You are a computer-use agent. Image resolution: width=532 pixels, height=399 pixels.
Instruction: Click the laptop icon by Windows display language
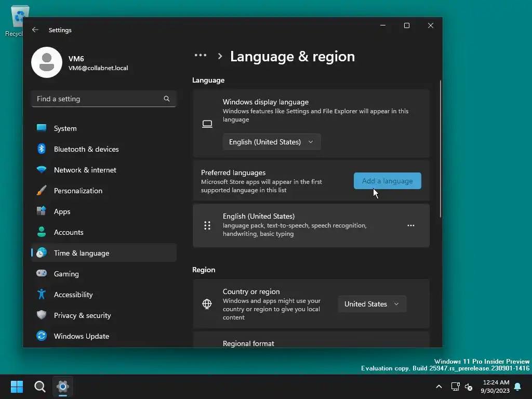point(207,124)
